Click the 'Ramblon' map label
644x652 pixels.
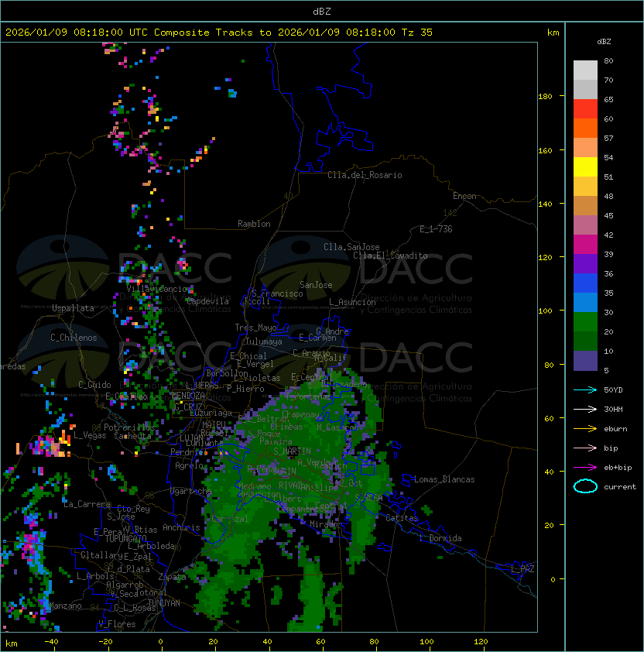coord(254,224)
